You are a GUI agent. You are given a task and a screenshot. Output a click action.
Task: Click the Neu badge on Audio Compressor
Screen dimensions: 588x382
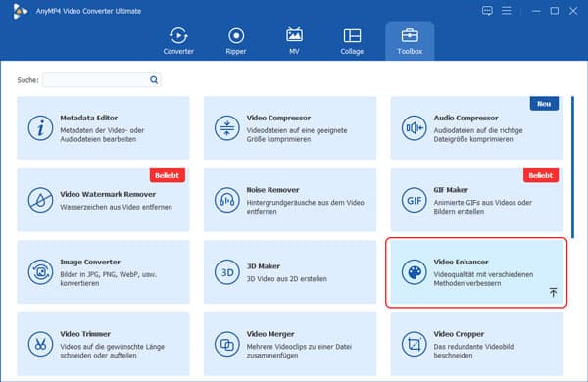(x=544, y=104)
